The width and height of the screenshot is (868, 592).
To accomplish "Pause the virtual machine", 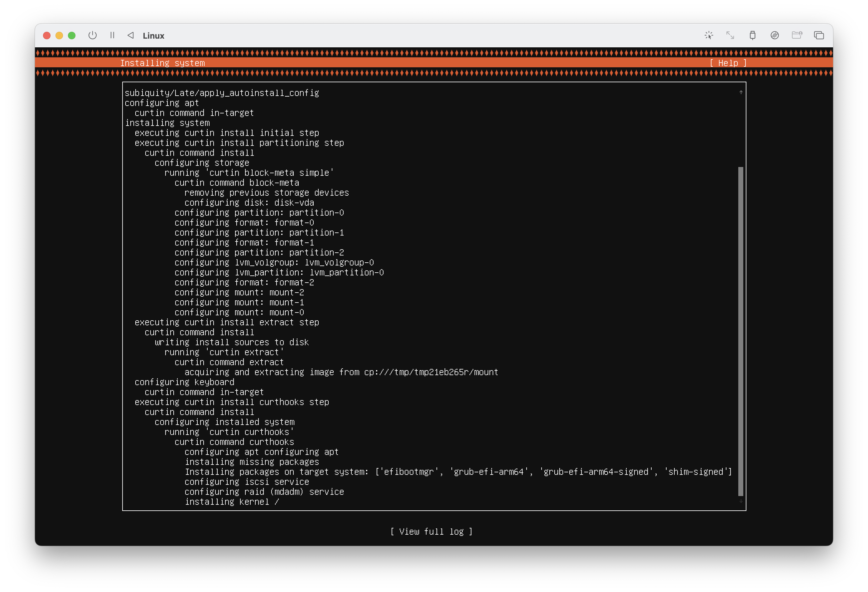I will pyautogui.click(x=112, y=36).
